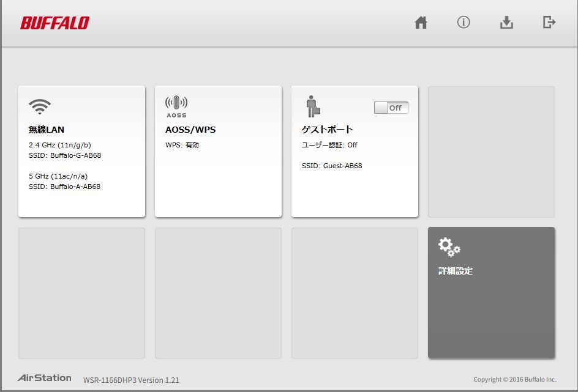Click the AirStation logo in footer
The image size is (578, 392).
click(44, 378)
